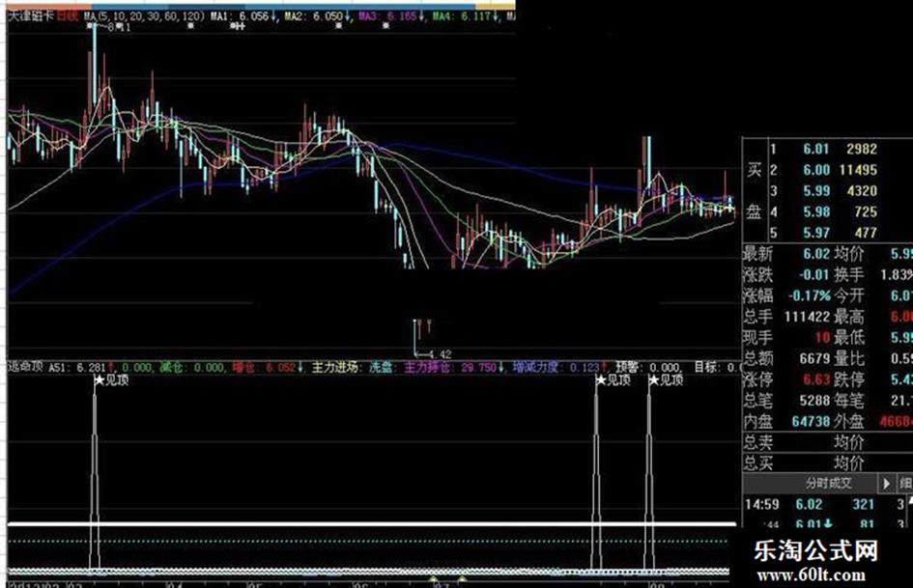Click tick volume 321

(863, 504)
